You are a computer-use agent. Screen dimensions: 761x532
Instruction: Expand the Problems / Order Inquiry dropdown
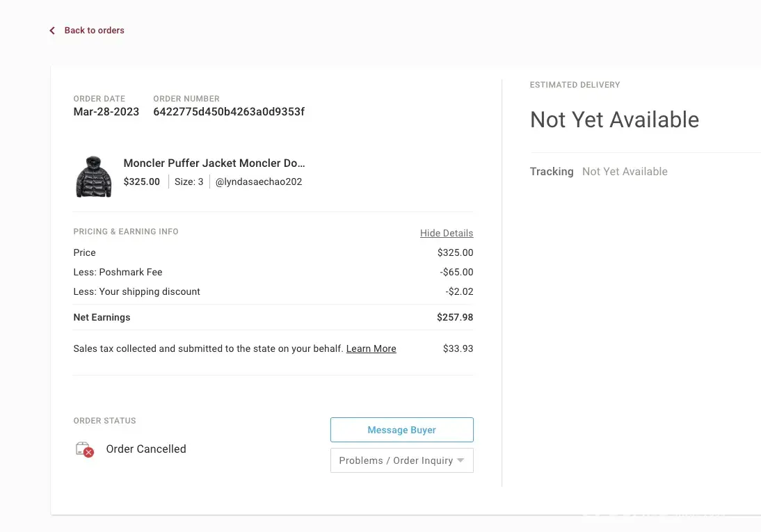coord(401,460)
